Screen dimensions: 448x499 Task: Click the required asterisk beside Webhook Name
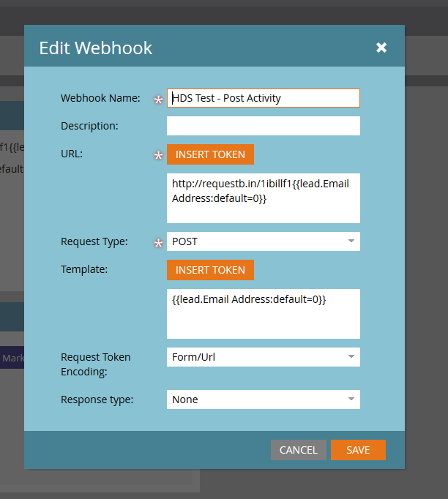157,100
